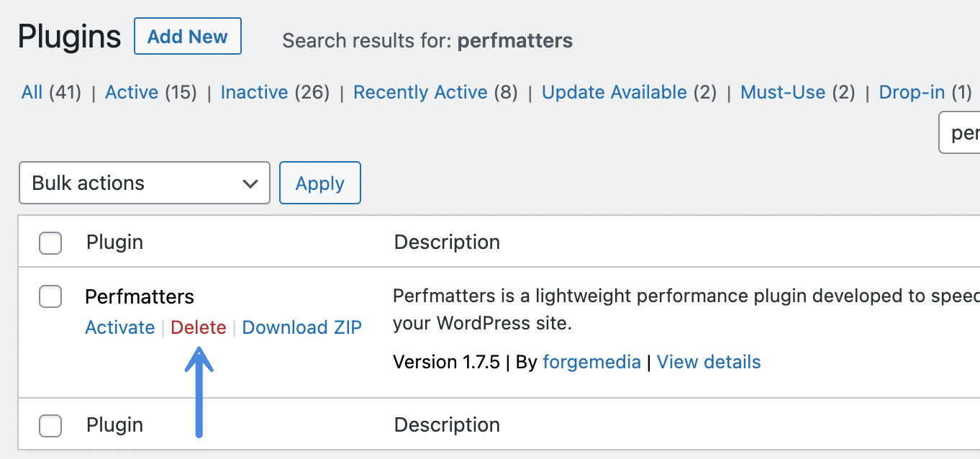Show Must-Use plugins

pos(782,92)
